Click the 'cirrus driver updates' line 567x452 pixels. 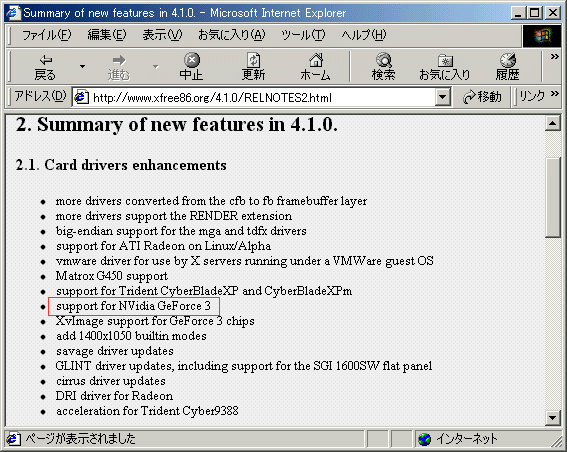click(111, 381)
